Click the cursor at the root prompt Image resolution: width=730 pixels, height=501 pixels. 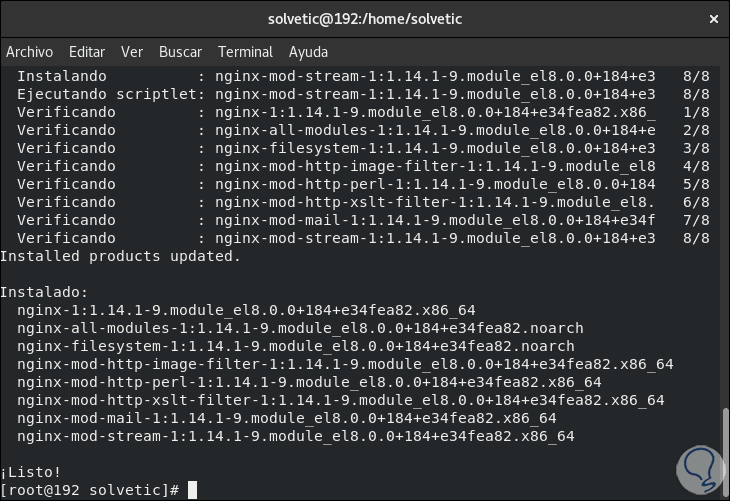(x=193, y=490)
